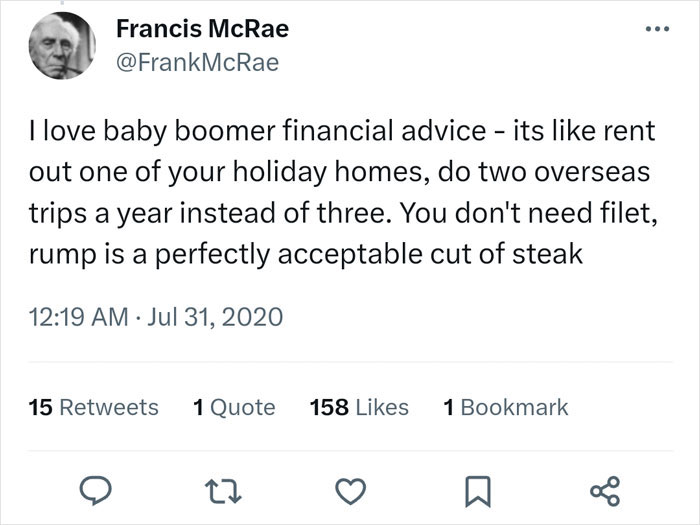Bookmark the tweet with bookmark icon
This screenshot has width=700, height=525.
pos(478,492)
